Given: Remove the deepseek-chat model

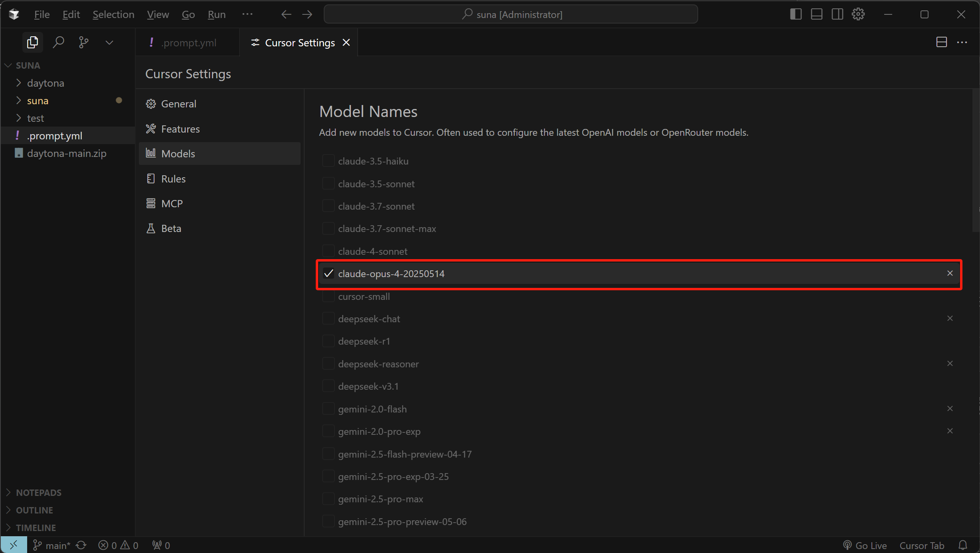Looking at the screenshot, I should click(950, 318).
